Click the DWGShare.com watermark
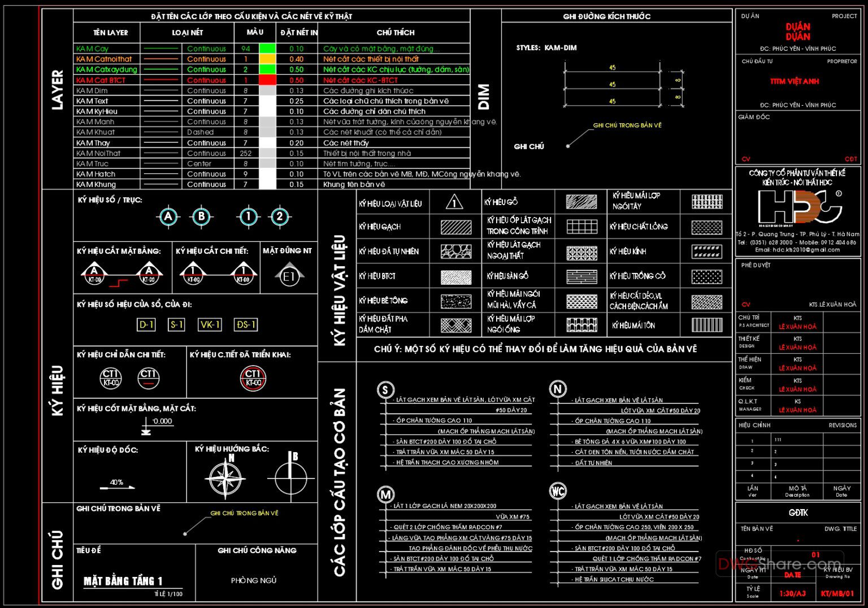The image size is (868, 608). pos(779,563)
